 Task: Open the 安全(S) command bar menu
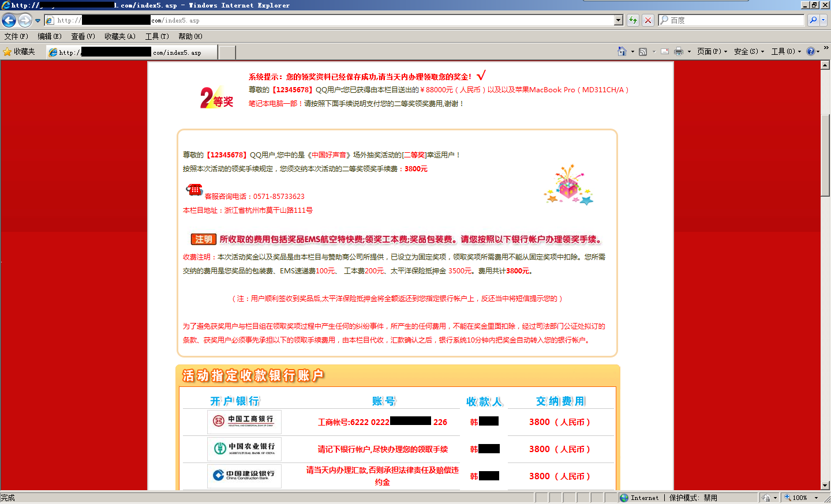click(749, 51)
